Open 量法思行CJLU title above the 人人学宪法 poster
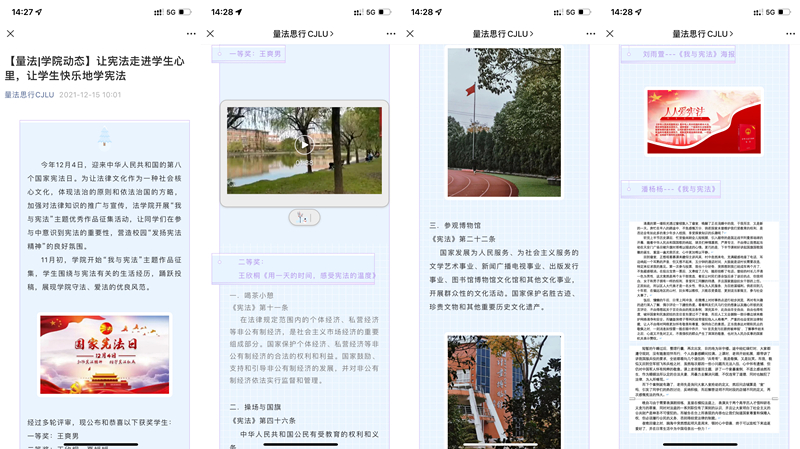 coord(703,34)
